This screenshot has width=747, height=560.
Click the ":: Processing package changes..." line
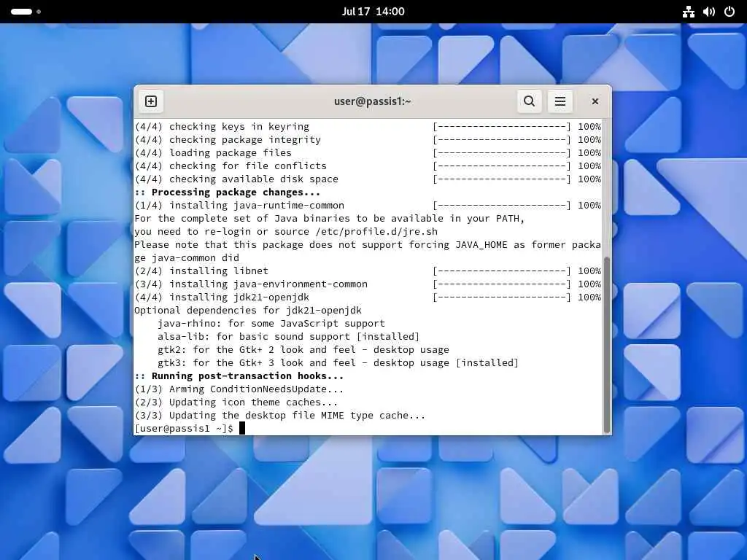228,192
